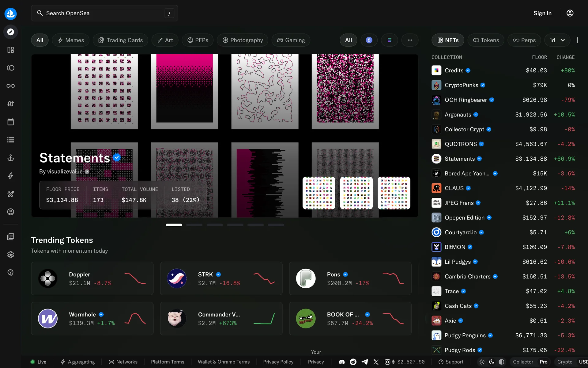
Task: Open the Platform Terms link
Action: 168,362
